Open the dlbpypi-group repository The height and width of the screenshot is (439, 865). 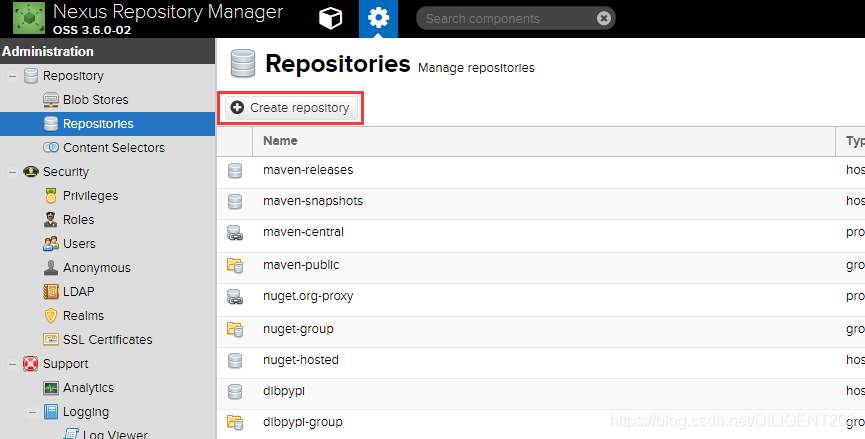pyautogui.click(x=302, y=422)
